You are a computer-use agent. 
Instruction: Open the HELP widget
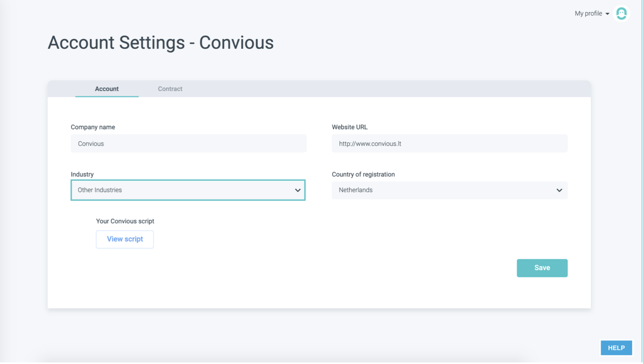coord(616,348)
